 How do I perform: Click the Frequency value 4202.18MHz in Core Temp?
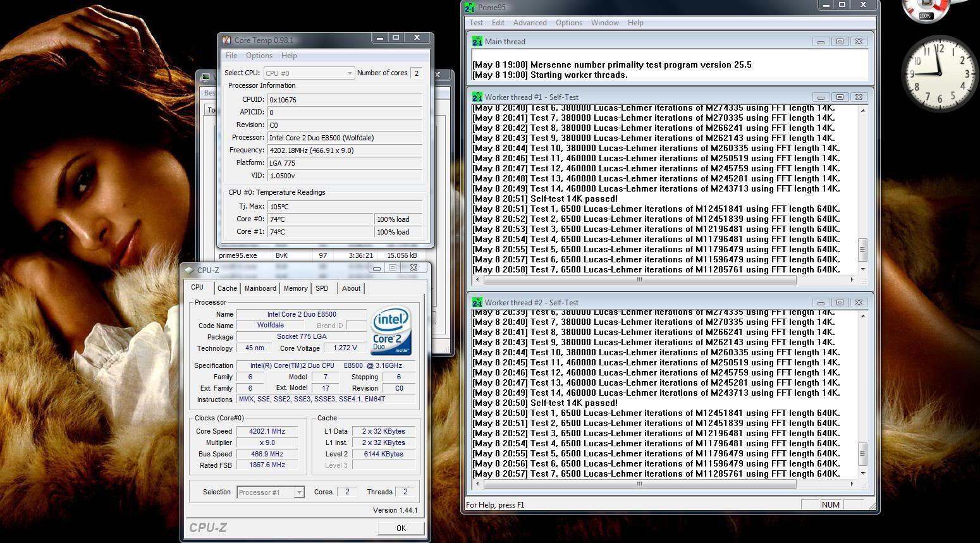[345, 150]
